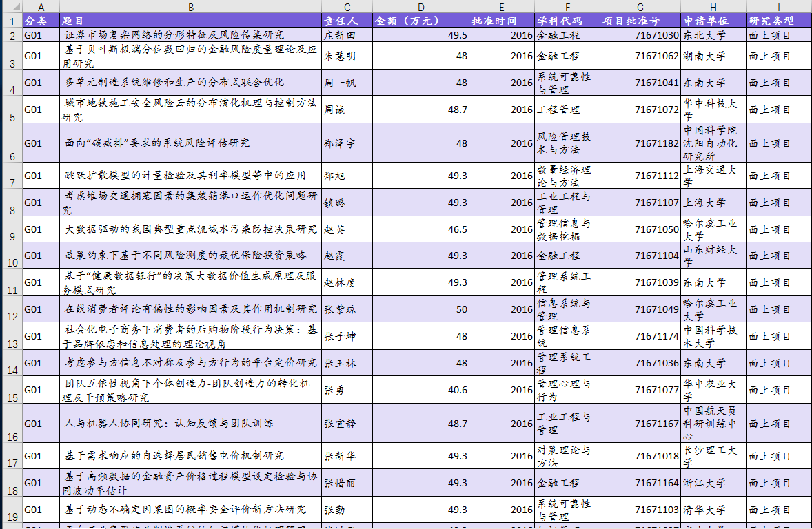Click header cell 批准时间
The image size is (812, 529).
[x=502, y=21]
